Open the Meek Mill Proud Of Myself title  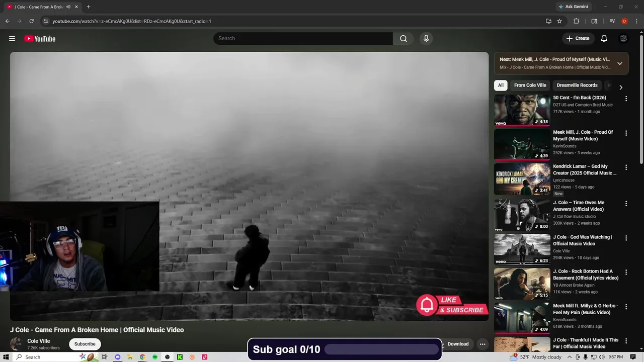[583, 135]
